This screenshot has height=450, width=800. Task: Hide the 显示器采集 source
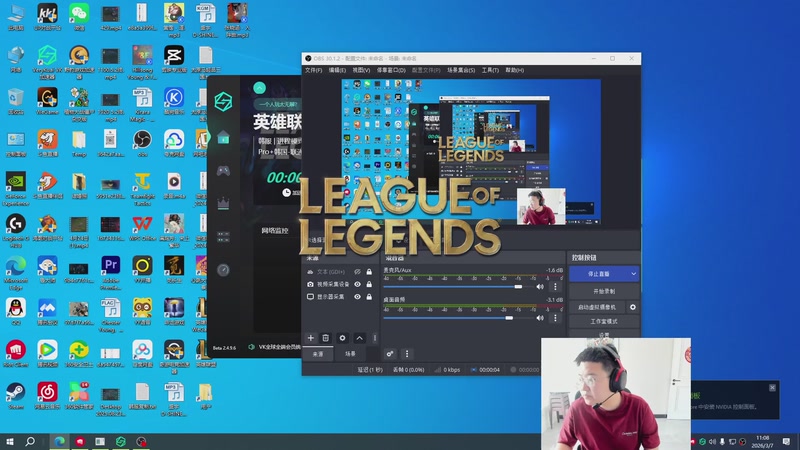pyautogui.click(x=358, y=296)
